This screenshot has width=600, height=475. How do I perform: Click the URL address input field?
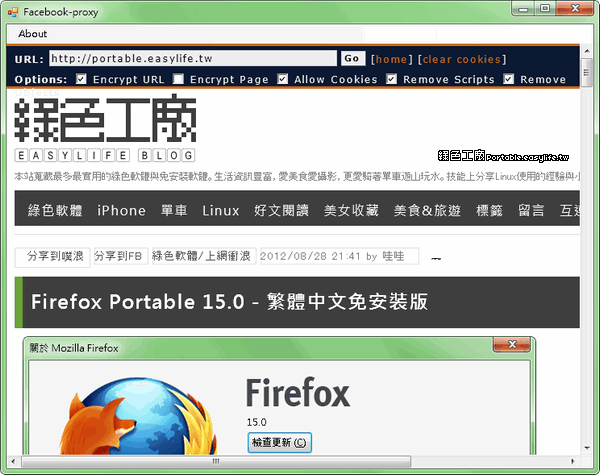coord(193,59)
